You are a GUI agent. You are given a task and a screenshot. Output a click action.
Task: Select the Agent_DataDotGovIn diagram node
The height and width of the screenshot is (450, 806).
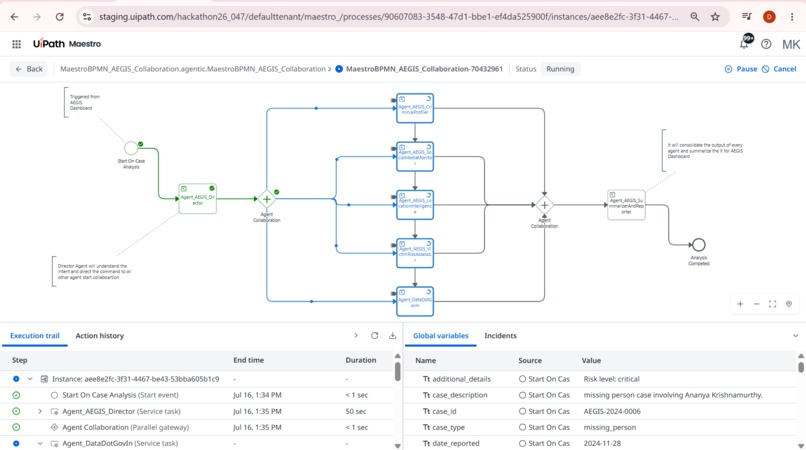[x=415, y=301]
